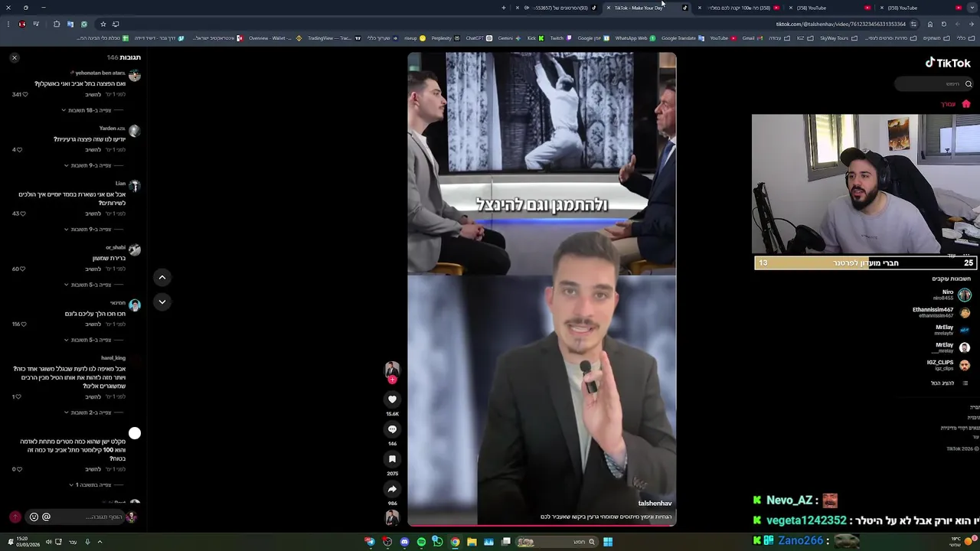The image size is (980, 551).
Task: Click the TikTok search magnifier icon
Action: point(969,84)
